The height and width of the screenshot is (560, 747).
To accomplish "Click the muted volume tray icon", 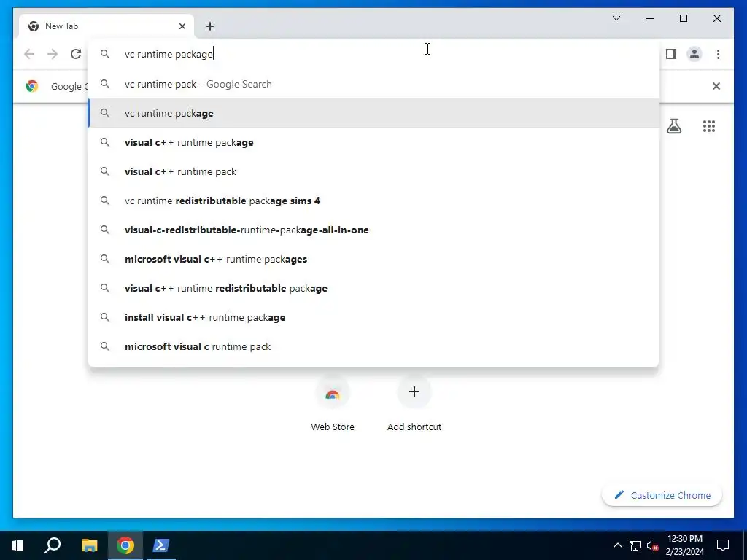I will pyautogui.click(x=653, y=545).
